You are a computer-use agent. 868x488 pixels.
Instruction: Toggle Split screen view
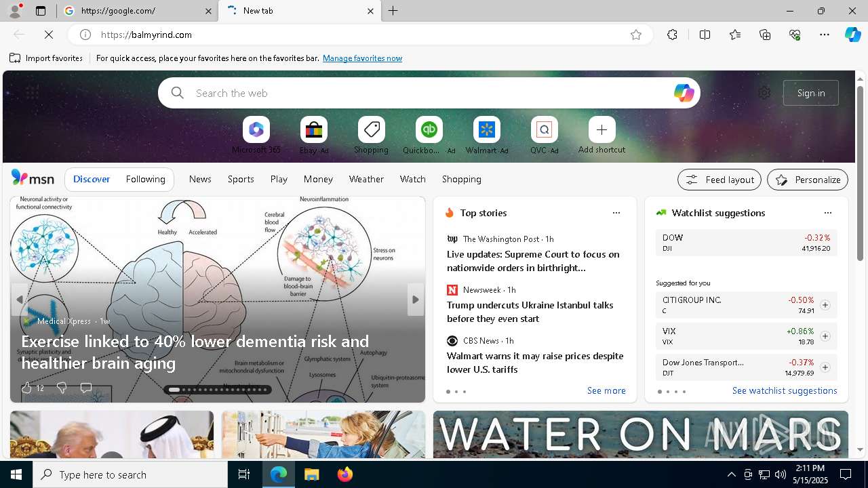705,35
